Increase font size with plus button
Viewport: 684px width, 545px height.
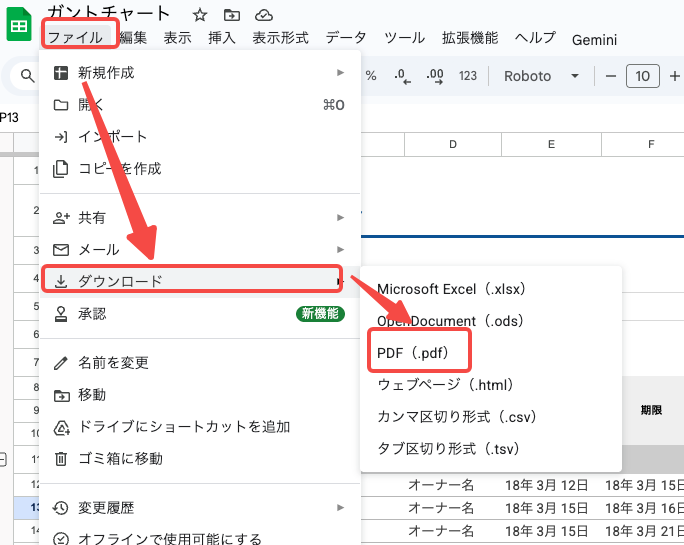674,76
